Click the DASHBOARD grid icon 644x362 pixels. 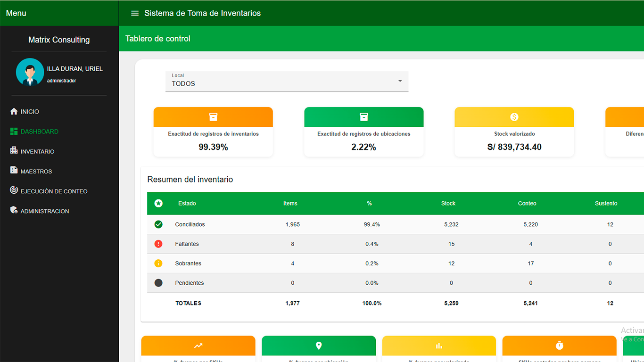14,131
